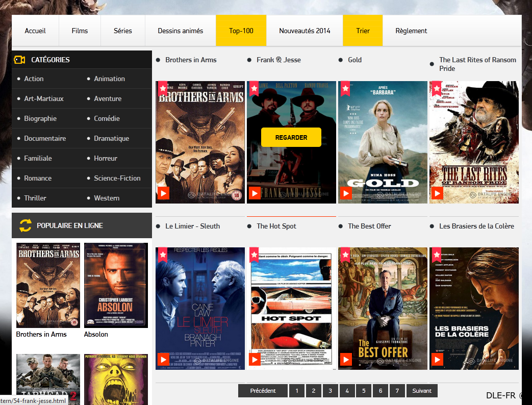Open Brothers in Arms thumbnail in popular list

pyautogui.click(x=48, y=285)
